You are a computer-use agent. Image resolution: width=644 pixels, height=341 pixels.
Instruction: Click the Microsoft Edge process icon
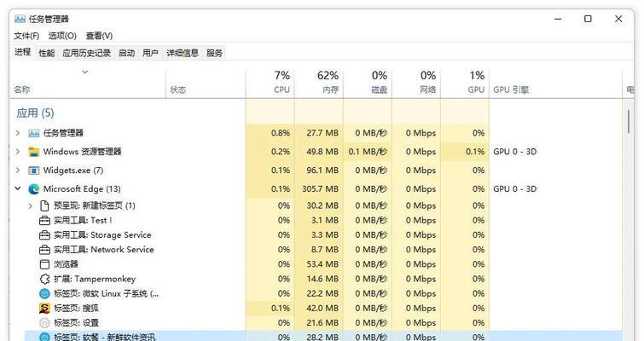[x=33, y=189]
